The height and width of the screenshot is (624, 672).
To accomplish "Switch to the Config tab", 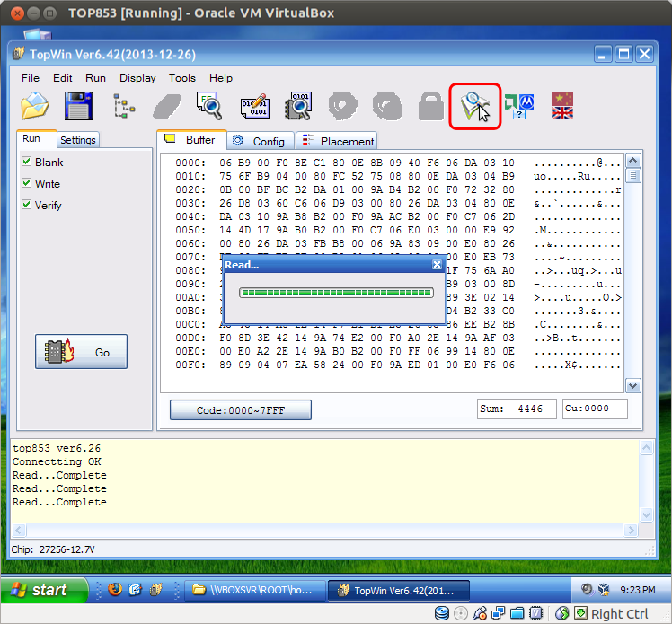I will (x=261, y=141).
